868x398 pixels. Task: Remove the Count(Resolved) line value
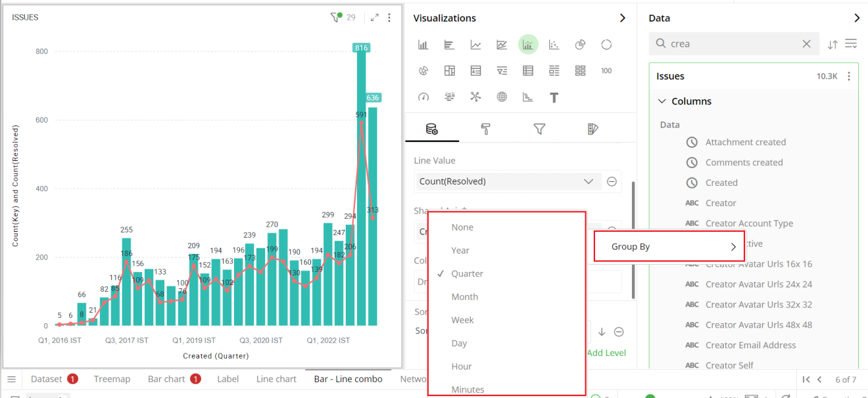coord(612,181)
